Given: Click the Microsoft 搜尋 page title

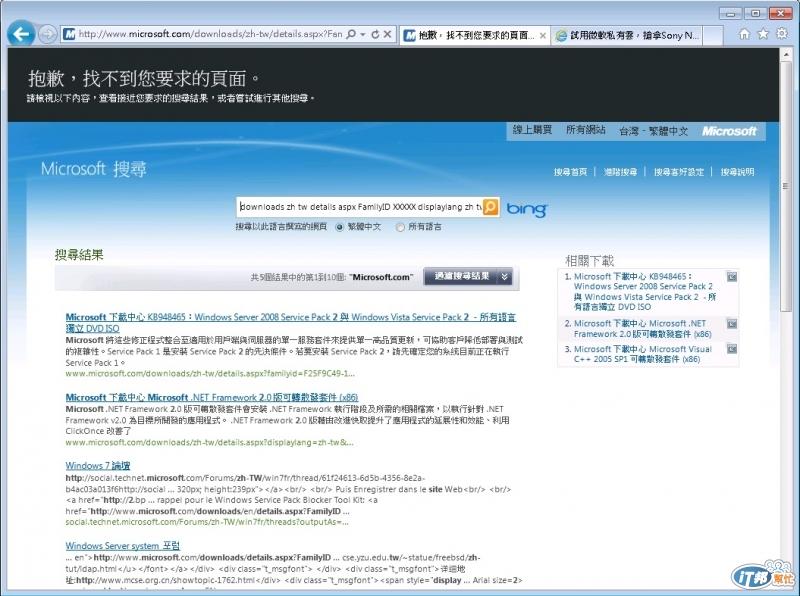Looking at the screenshot, I should (94, 169).
